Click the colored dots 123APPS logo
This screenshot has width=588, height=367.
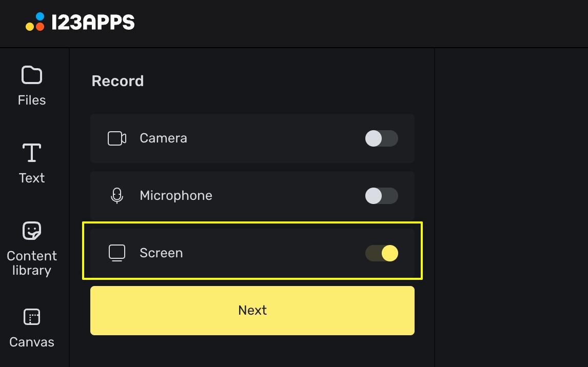coord(35,22)
